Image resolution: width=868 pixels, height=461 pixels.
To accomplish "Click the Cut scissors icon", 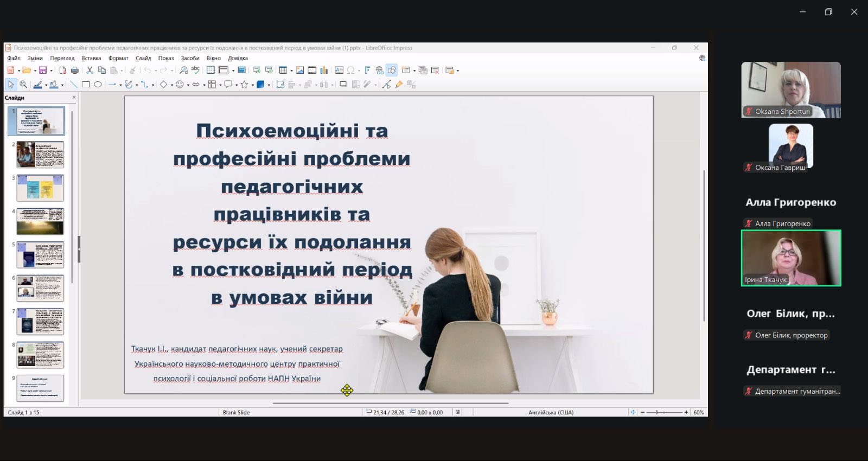I will [x=90, y=71].
